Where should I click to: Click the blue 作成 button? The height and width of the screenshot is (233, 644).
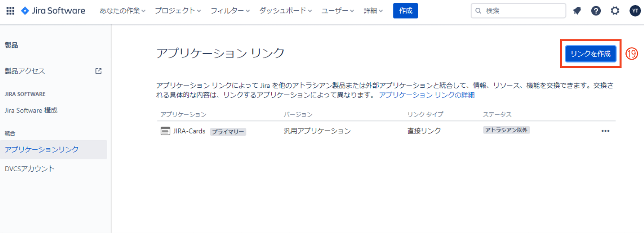(x=405, y=11)
